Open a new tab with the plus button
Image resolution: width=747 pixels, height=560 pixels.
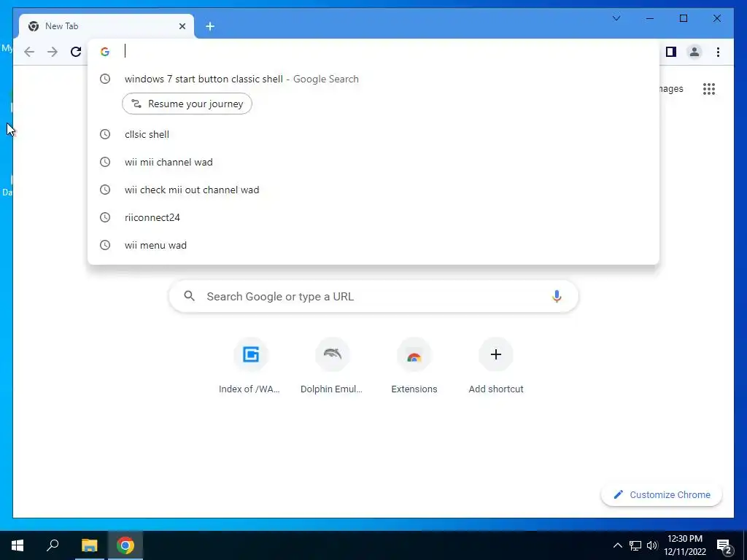[x=210, y=27]
